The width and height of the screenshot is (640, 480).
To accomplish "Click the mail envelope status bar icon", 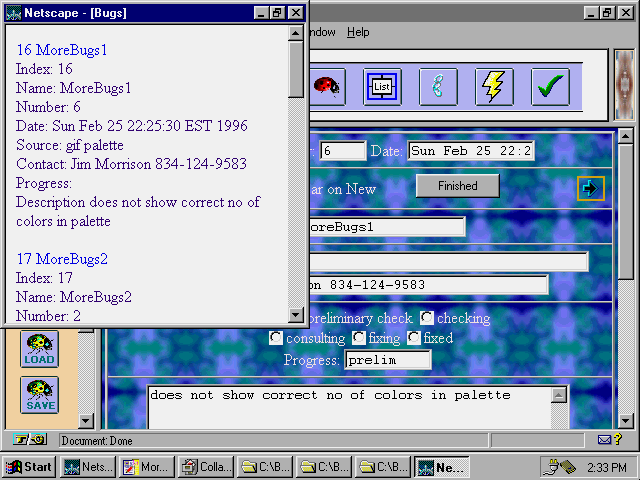I will tap(604, 440).
